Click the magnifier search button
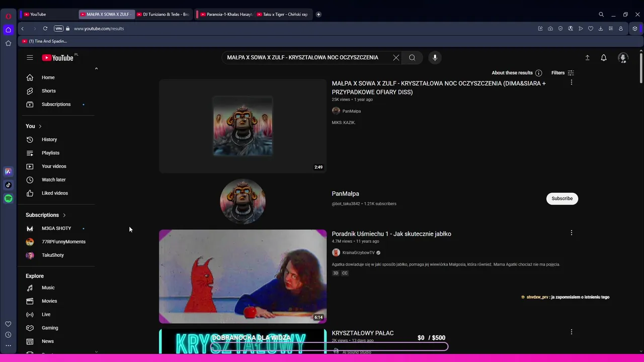The image size is (644, 362). click(412, 57)
